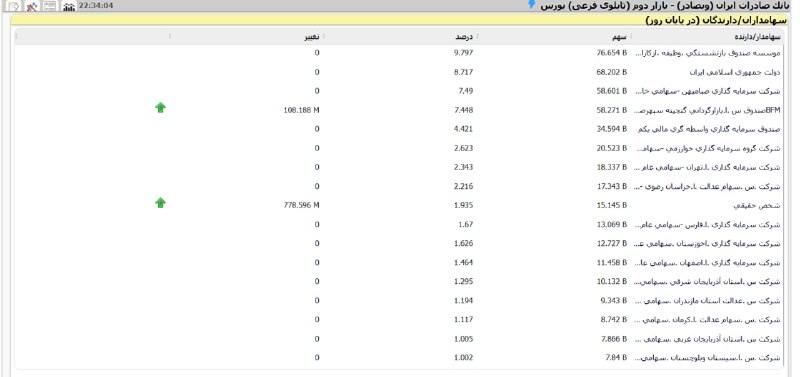Click percentage value 8.717
Image resolution: width=800 pixels, height=377 pixels.
click(464, 72)
